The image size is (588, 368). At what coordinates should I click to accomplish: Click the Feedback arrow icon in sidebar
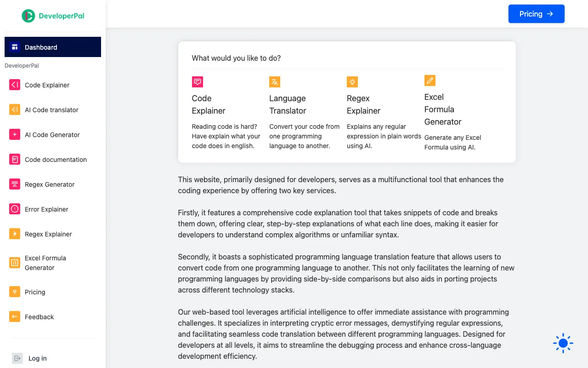(14, 316)
